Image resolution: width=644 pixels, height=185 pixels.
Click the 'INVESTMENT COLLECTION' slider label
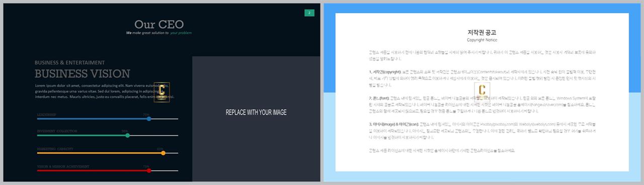[57, 131]
